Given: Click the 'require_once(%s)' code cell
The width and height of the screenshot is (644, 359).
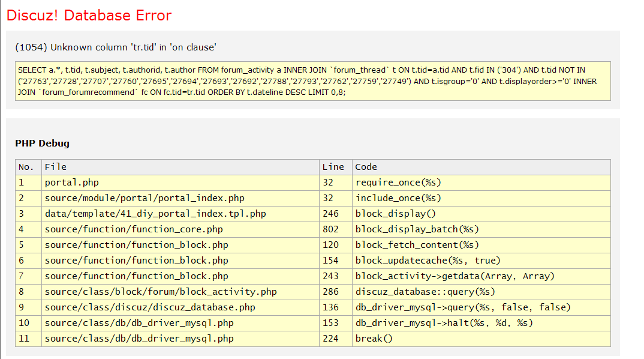Looking at the screenshot, I should pyautogui.click(x=482, y=183).
